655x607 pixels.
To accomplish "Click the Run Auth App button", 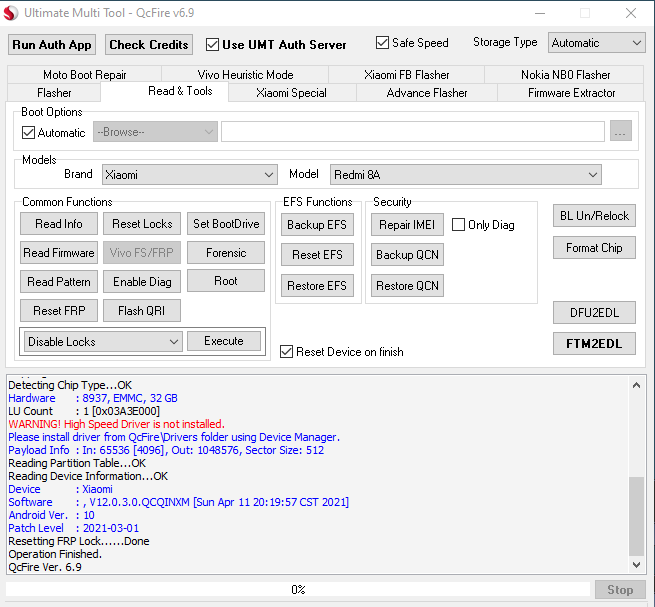I will pos(52,45).
